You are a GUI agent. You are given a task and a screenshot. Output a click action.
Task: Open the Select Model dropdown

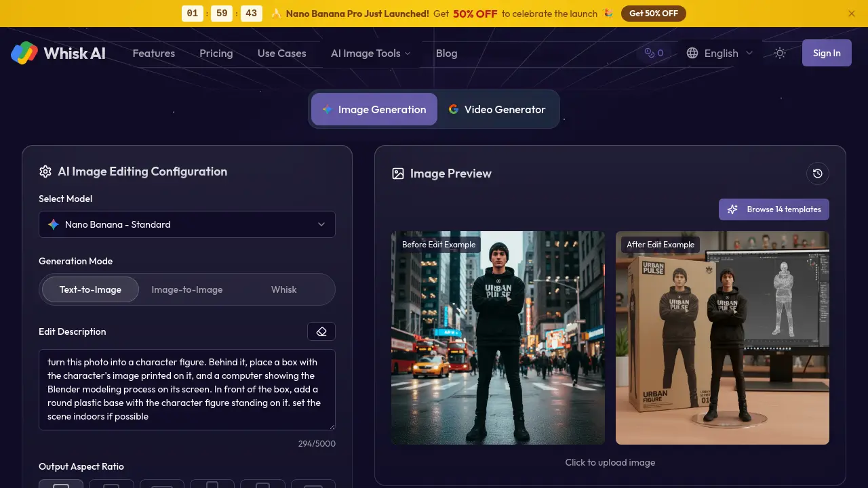pyautogui.click(x=187, y=224)
